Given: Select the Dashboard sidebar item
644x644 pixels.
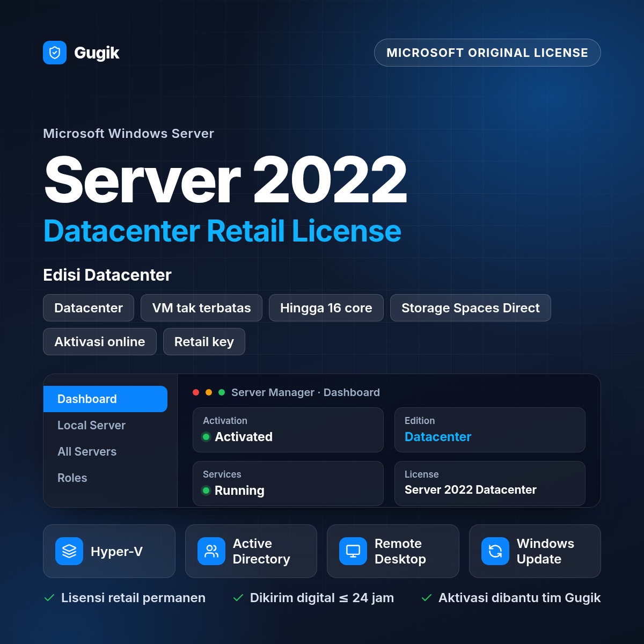Looking at the screenshot, I should (x=105, y=399).
